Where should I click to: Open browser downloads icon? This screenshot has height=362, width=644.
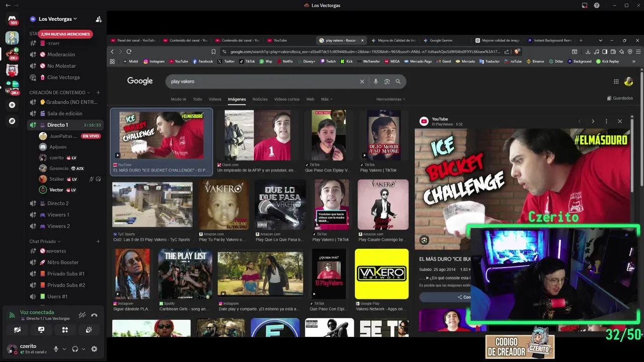pos(588,51)
